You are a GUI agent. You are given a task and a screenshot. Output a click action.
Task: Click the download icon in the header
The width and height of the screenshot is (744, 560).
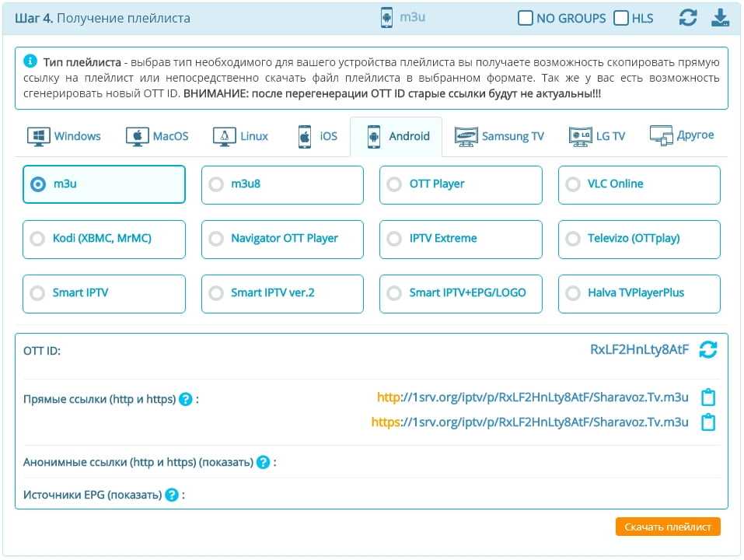[x=721, y=18]
